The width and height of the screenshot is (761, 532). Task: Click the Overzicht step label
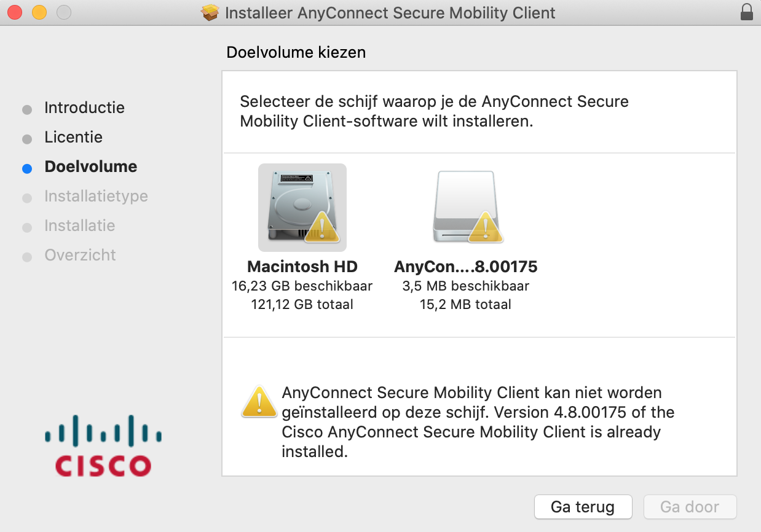tap(80, 256)
